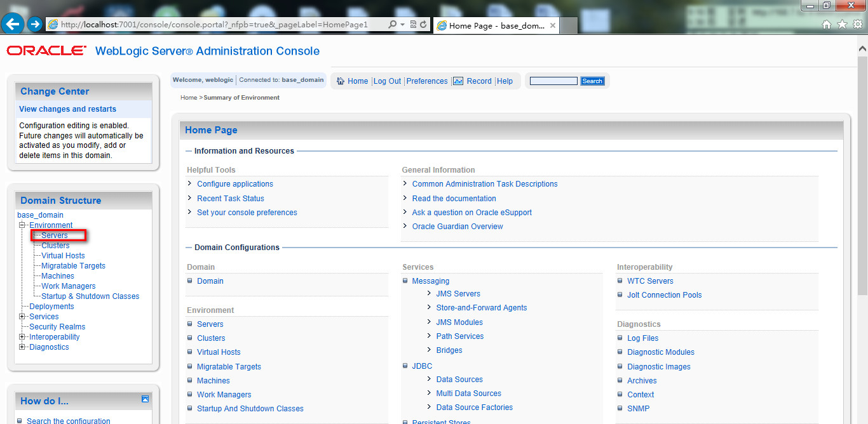Viewport: 868px width, 424px height.
Task: Open Store-and-Forward Agents link
Action: click(482, 308)
